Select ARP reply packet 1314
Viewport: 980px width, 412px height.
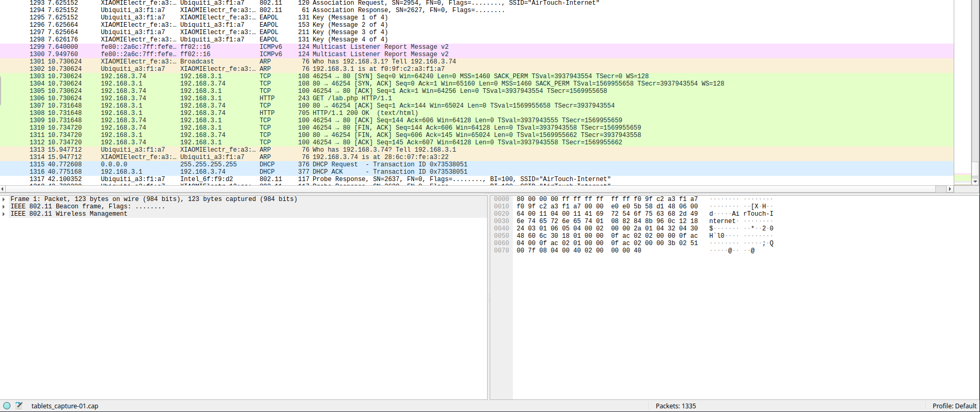tap(477, 157)
